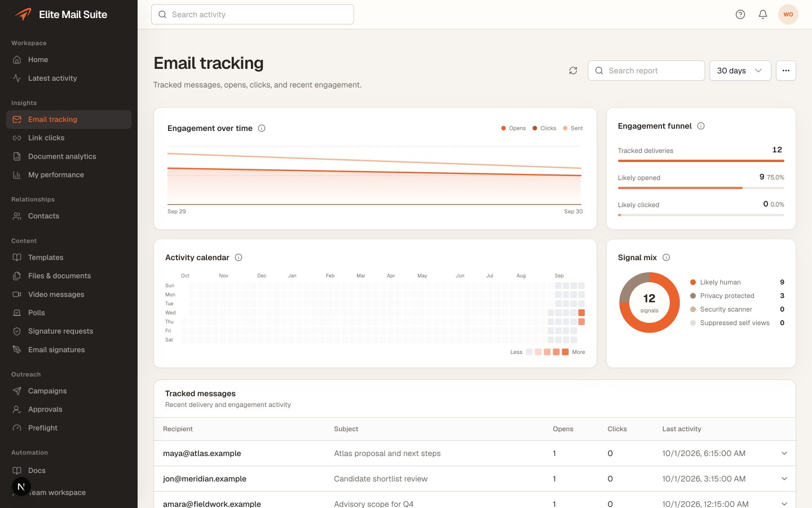Focus the Search report field
The image size is (812, 508).
point(646,71)
